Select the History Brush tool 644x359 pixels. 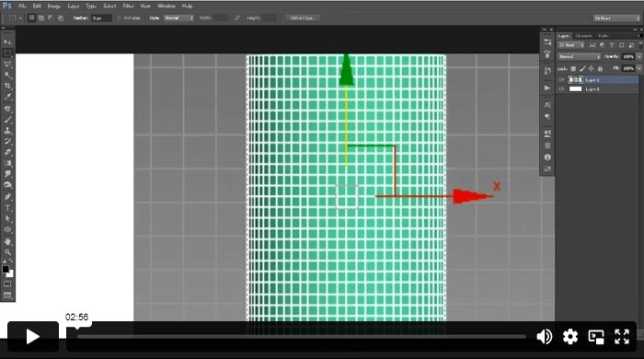click(7, 142)
